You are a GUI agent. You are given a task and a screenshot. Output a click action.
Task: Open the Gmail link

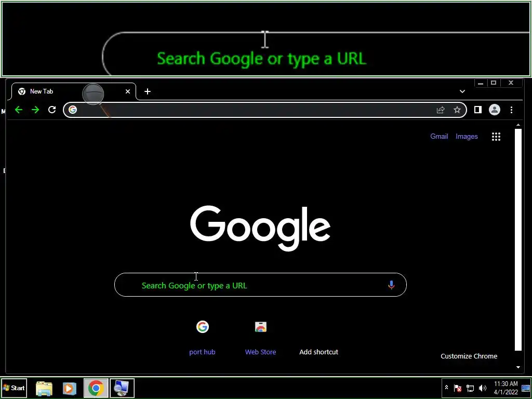click(439, 137)
